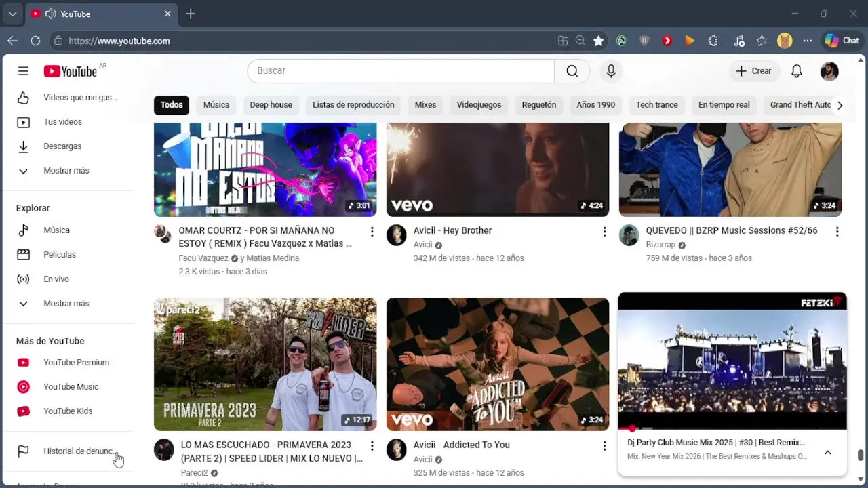This screenshot has width=868, height=488.
Task: Open options for Avicii Hey Brother
Action: click(x=604, y=232)
